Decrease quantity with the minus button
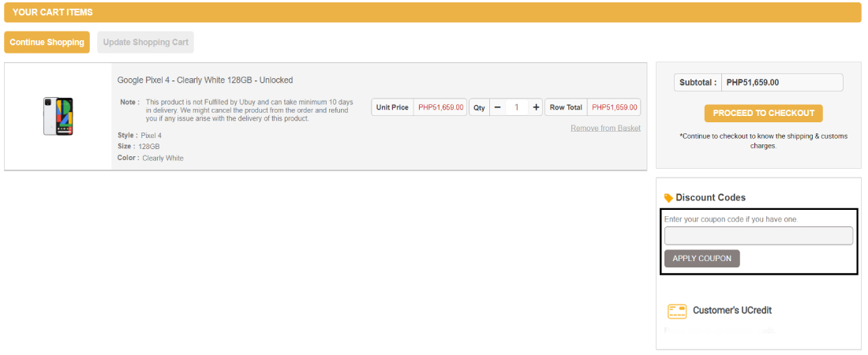The width and height of the screenshot is (868, 355). pyautogui.click(x=498, y=107)
